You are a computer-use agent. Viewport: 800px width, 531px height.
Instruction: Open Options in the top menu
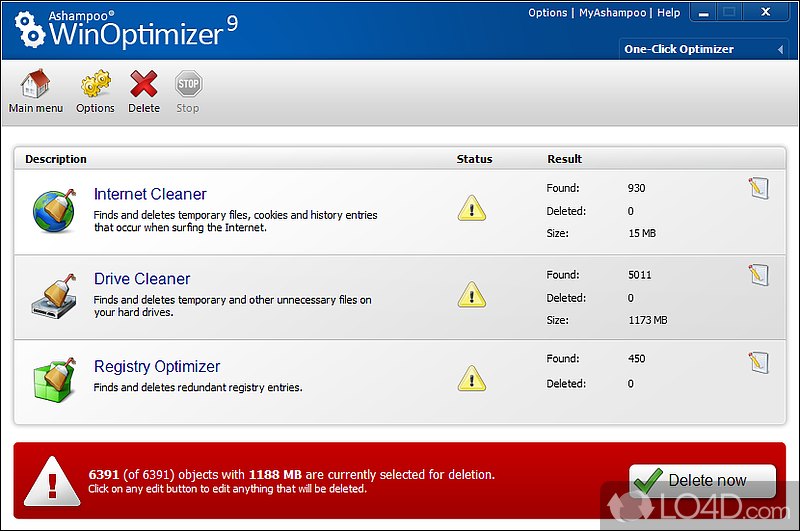coord(547,13)
